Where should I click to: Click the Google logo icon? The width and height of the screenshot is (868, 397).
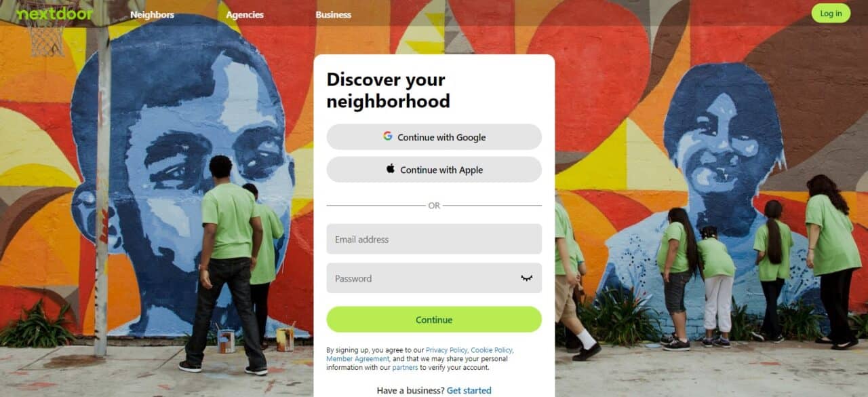click(387, 136)
